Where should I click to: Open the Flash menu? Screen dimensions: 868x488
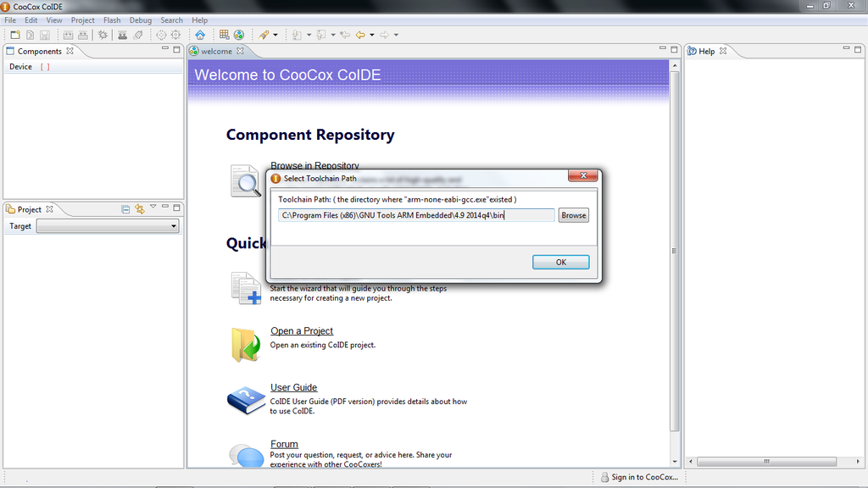112,20
